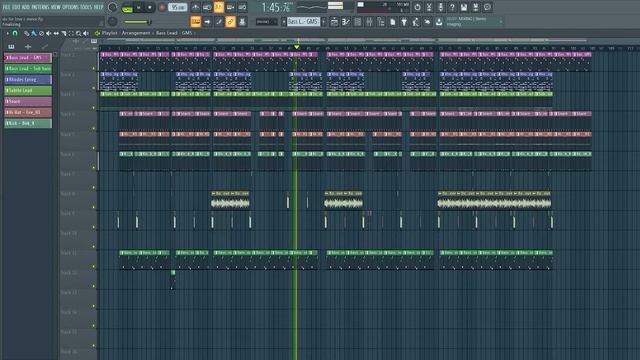
Task: Select the playlist zoom tool
Action: (x=78, y=33)
